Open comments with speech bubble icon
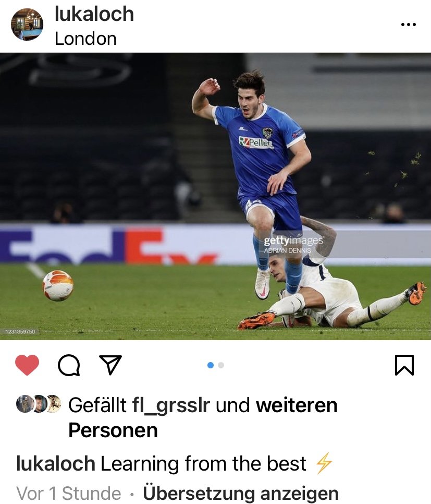 (69, 365)
